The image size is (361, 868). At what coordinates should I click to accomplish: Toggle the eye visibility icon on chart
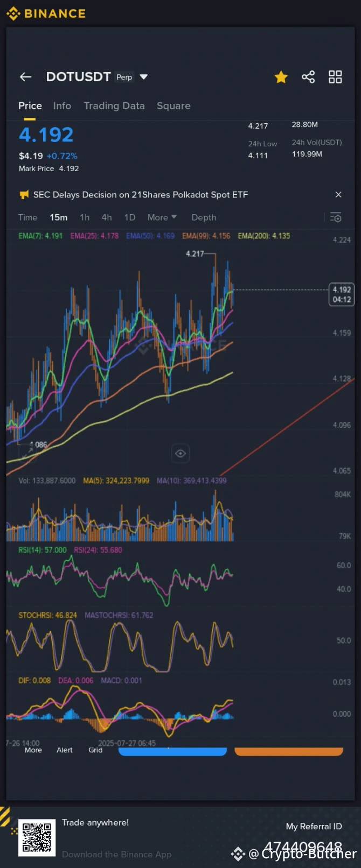(x=180, y=454)
